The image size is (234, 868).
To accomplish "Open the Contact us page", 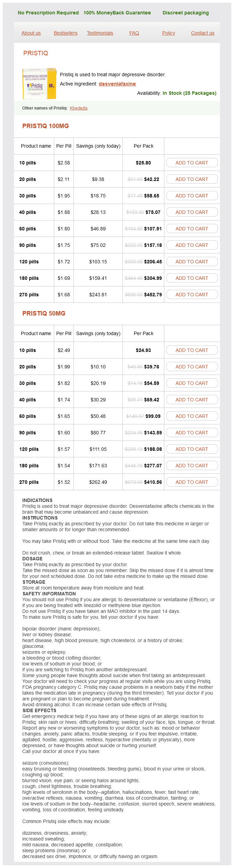I will pyautogui.click(x=202, y=33).
